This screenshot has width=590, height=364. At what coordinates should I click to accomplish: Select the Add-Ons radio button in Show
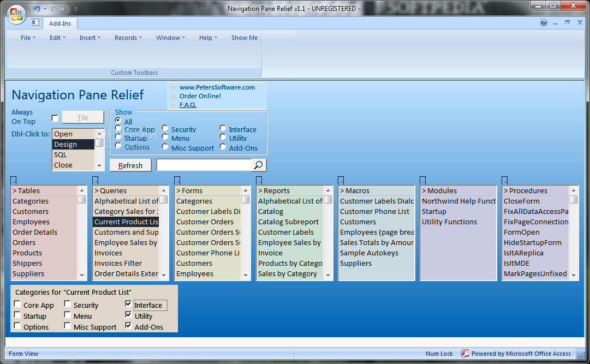(x=223, y=146)
